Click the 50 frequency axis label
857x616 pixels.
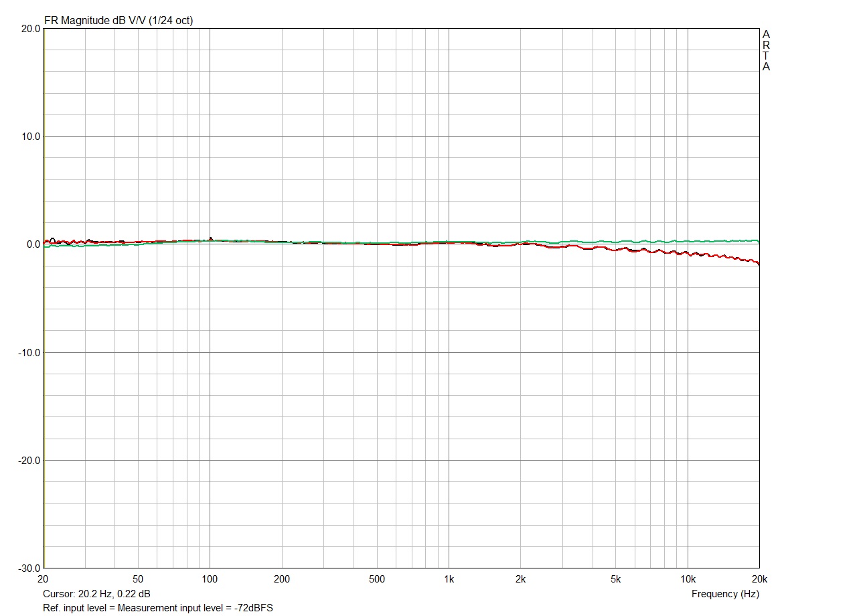138,579
